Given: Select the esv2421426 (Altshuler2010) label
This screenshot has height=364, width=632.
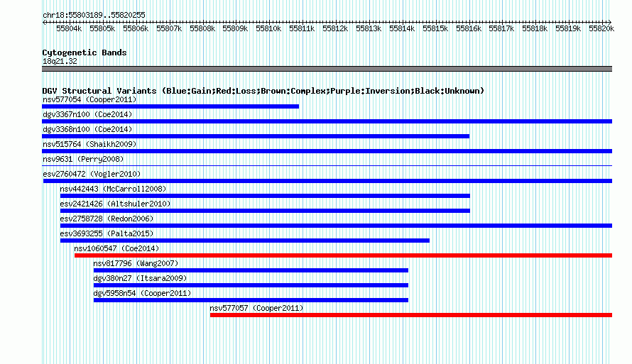Looking at the screenshot, I should 115,204.
